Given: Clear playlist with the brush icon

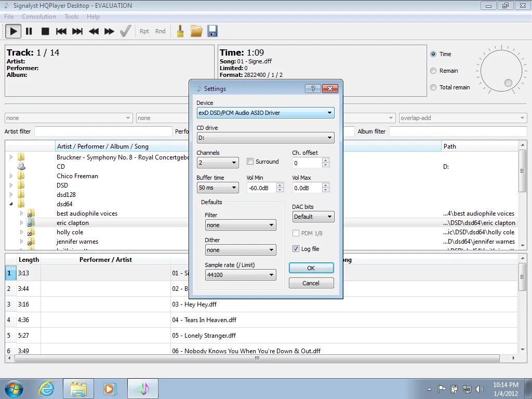Looking at the screenshot, I should point(180,31).
